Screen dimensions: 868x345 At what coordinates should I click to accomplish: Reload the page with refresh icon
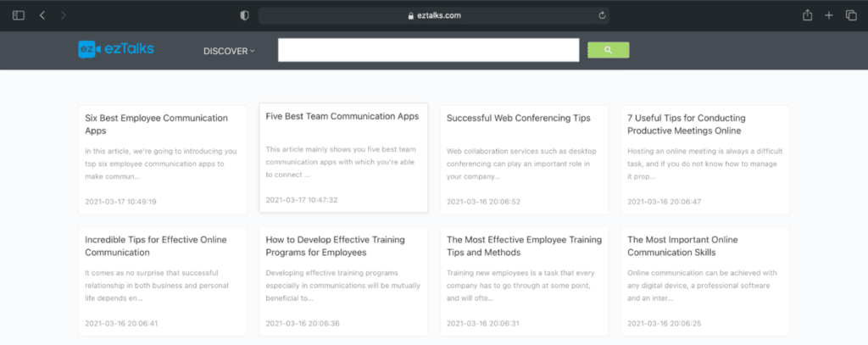602,15
